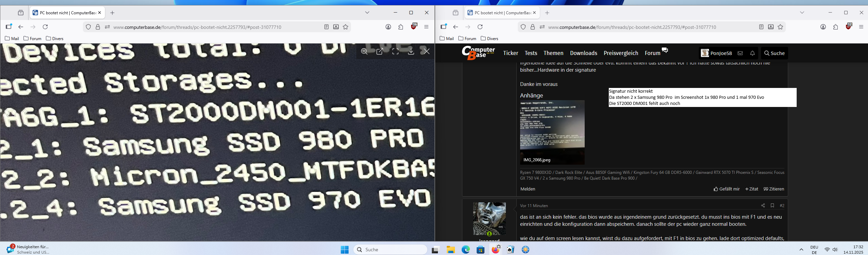Go back in the left Firefox window
The width and height of the screenshot is (868, 255).
[x=21, y=27]
